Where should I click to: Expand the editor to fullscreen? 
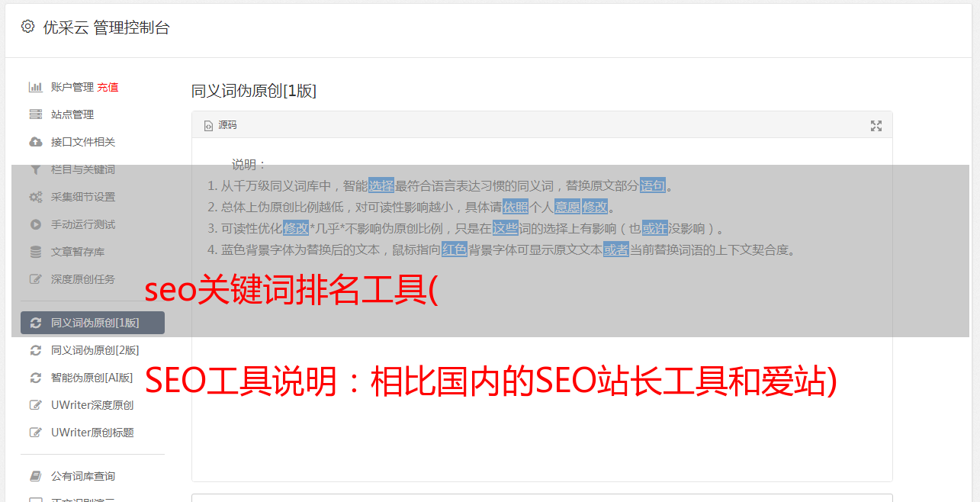[x=876, y=126]
